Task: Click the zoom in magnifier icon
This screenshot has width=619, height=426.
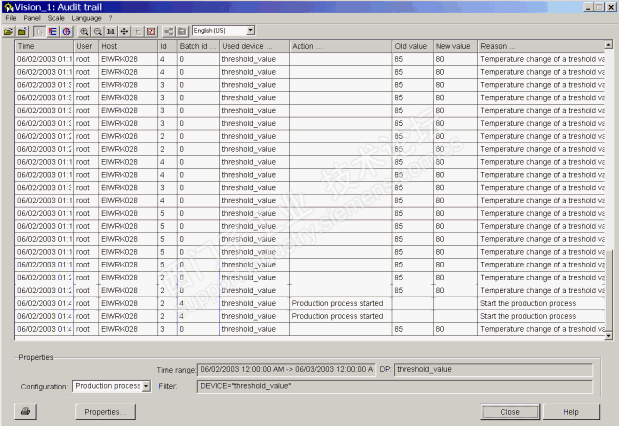Action: 84,32
